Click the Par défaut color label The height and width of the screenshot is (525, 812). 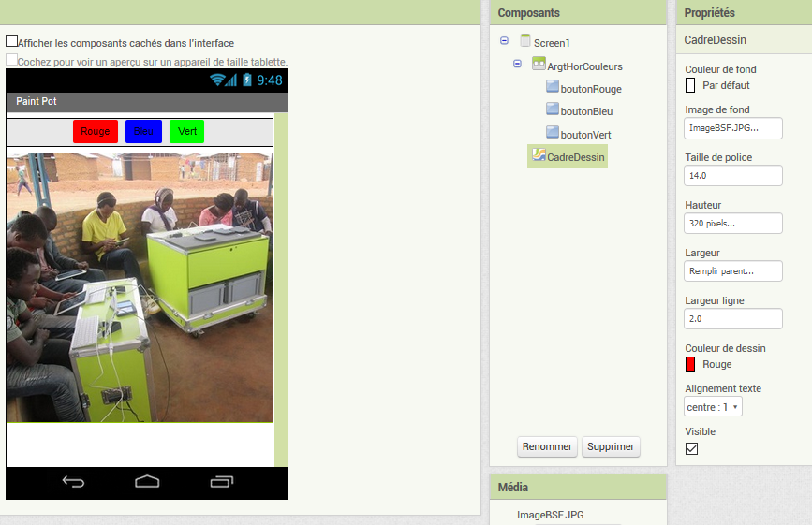click(726, 85)
